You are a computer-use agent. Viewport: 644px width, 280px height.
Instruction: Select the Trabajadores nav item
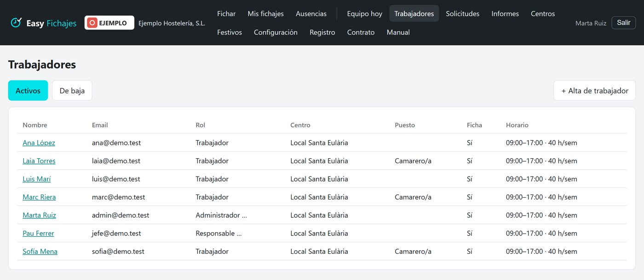click(414, 14)
